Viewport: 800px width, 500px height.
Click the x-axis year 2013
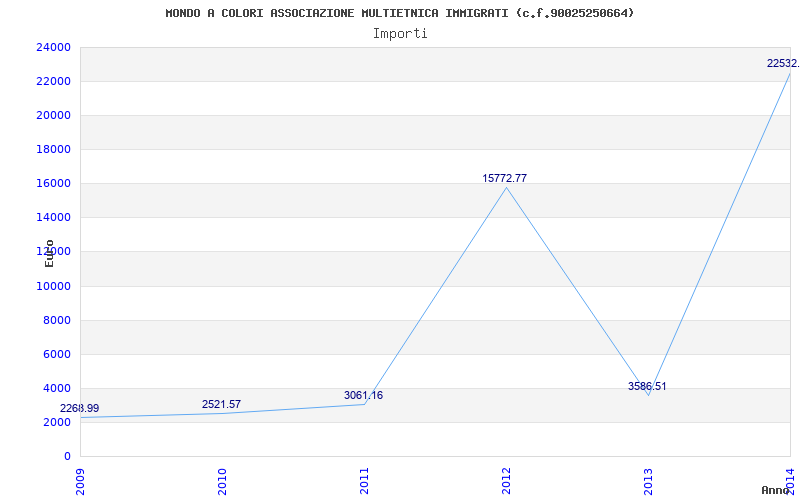[648, 481]
